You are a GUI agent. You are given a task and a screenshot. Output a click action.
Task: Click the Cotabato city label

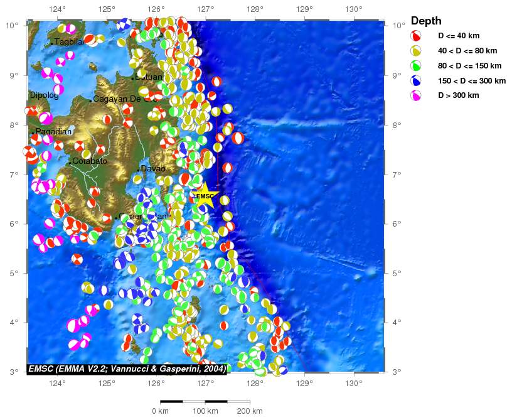(90, 161)
